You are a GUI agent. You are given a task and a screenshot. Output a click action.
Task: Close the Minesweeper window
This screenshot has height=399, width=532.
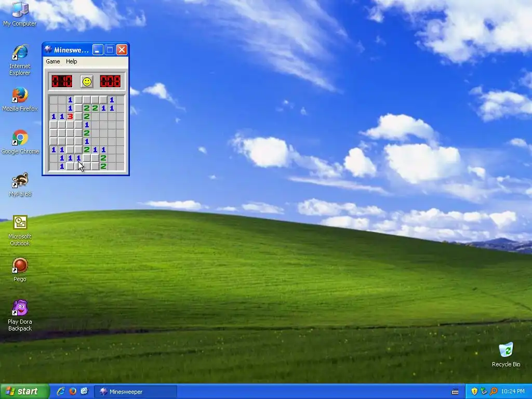[122, 50]
